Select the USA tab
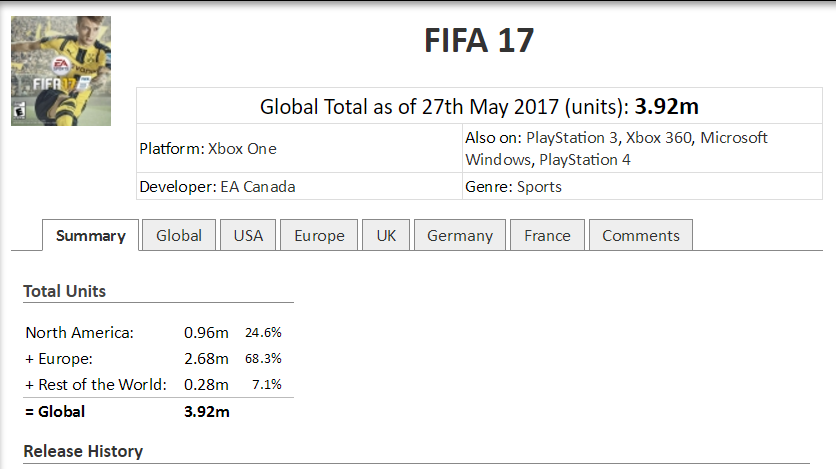This screenshot has width=836, height=469. tap(248, 236)
